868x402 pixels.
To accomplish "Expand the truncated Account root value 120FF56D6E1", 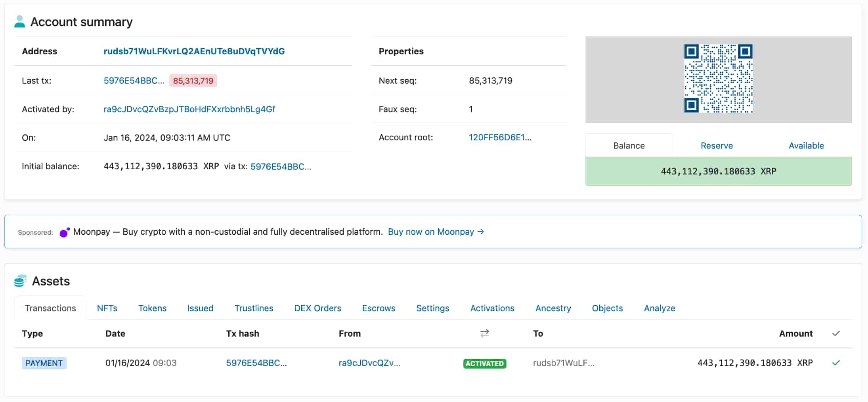I will tap(500, 137).
